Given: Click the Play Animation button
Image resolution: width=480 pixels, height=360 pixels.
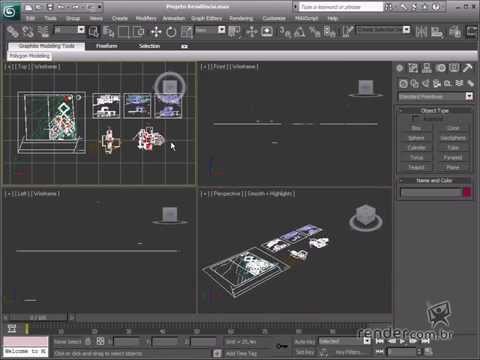Looking at the screenshot, I should click(402, 341).
